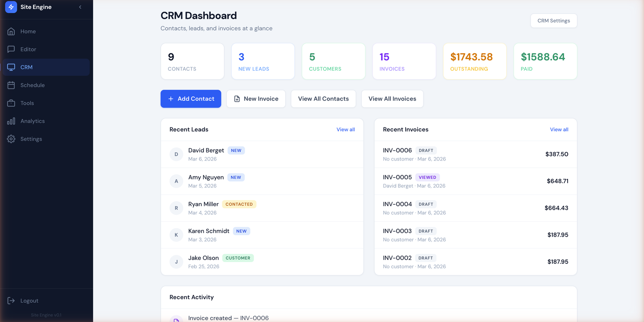Screen dimensions: 644x322
Task: Click the Site Engine logo icon
Action: [x=11, y=7]
